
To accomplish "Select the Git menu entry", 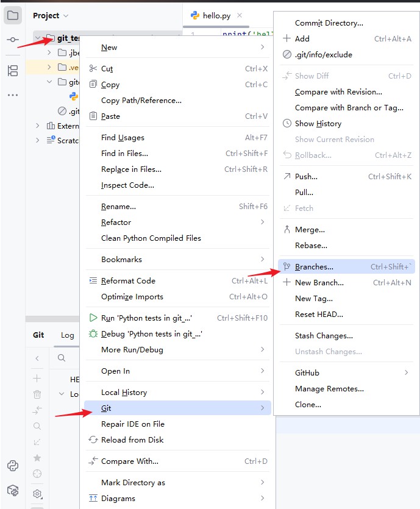I will pos(177,408).
